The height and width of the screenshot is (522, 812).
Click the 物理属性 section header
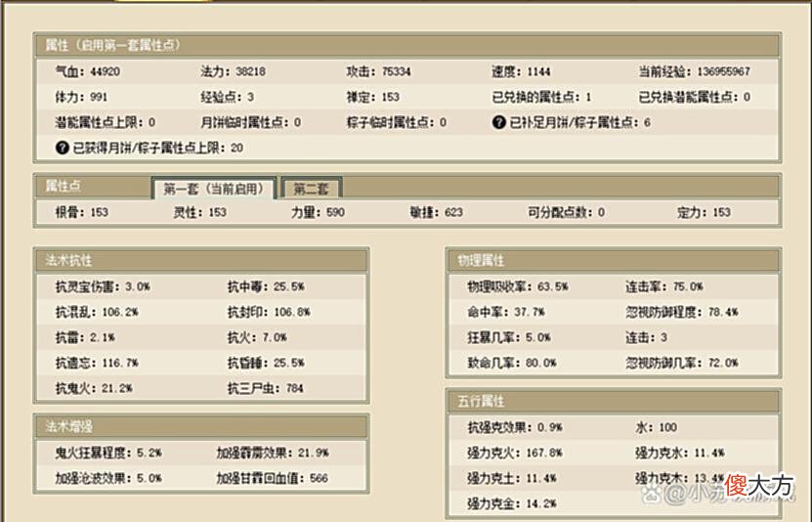coord(613,260)
